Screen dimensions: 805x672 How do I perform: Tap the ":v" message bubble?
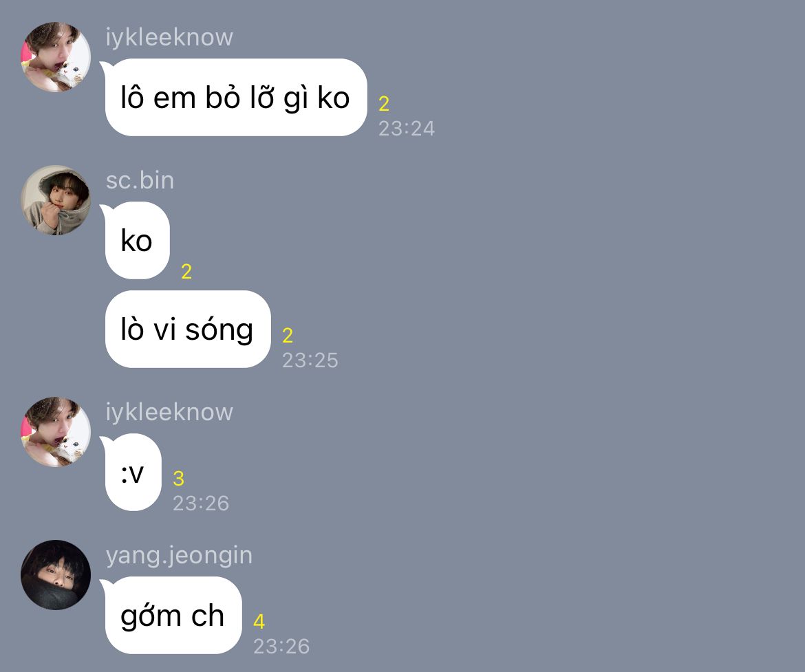click(x=133, y=473)
